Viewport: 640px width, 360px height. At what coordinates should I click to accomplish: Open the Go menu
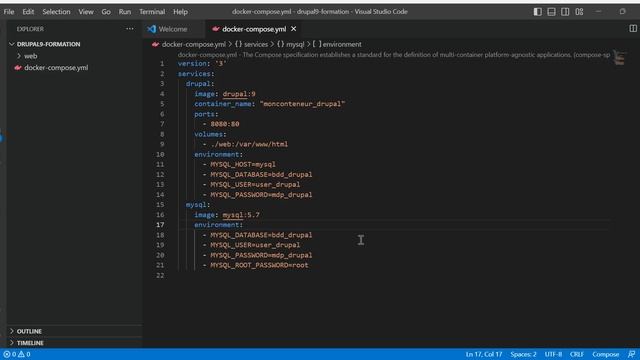[106, 12]
